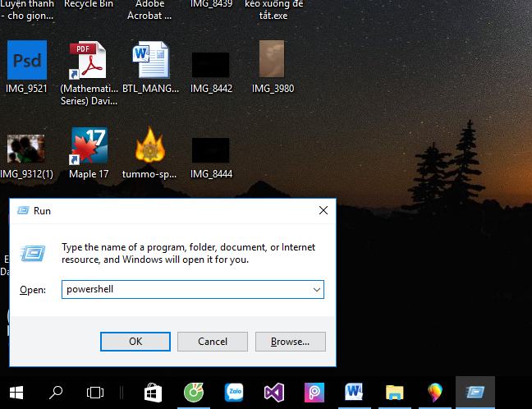Viewport: 532px width, 409px height.
Task: Open Coc Coc browser from taskbar
Action: tap(194, 393)
